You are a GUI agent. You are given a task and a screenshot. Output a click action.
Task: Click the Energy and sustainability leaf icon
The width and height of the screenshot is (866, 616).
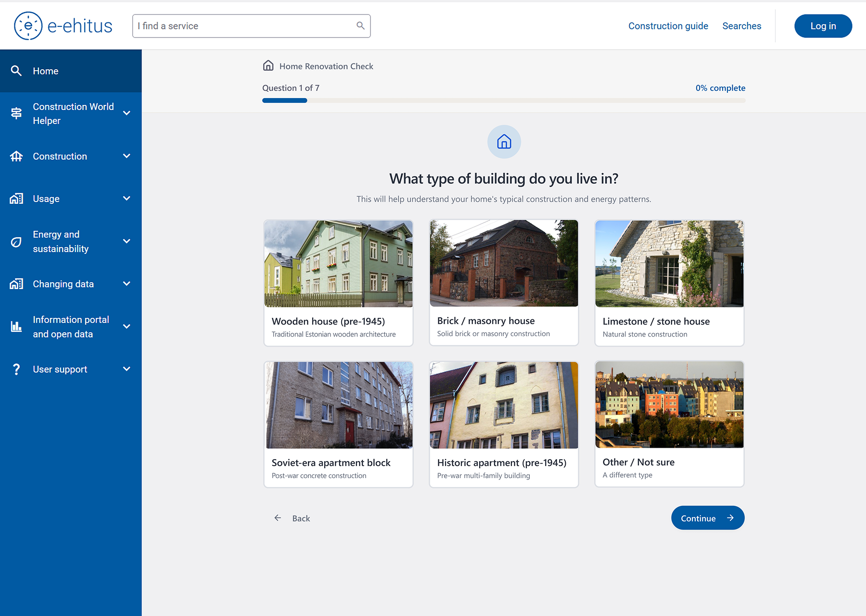point(16,242)
